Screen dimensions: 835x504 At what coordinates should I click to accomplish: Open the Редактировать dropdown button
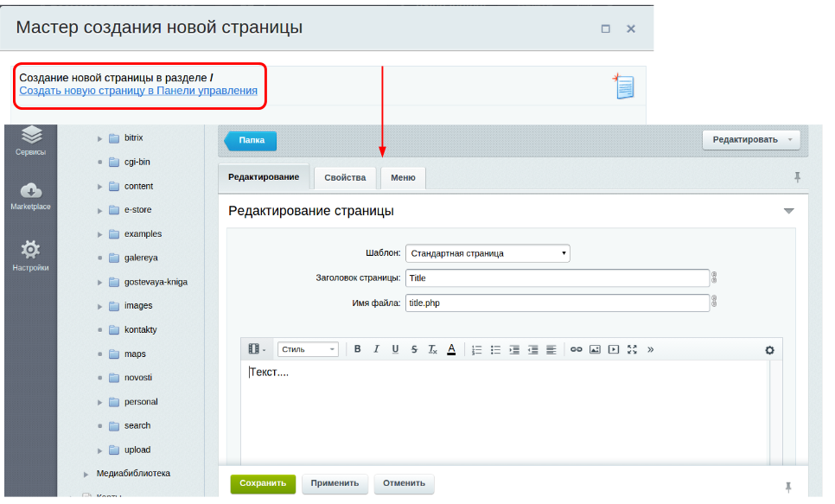coord(750,139)
